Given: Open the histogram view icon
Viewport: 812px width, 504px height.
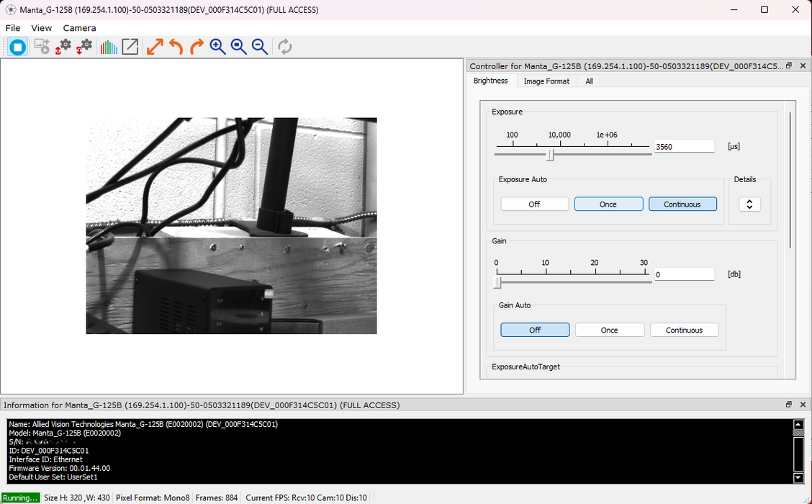Looking at the screenshot, I should [x=109, y=48].
